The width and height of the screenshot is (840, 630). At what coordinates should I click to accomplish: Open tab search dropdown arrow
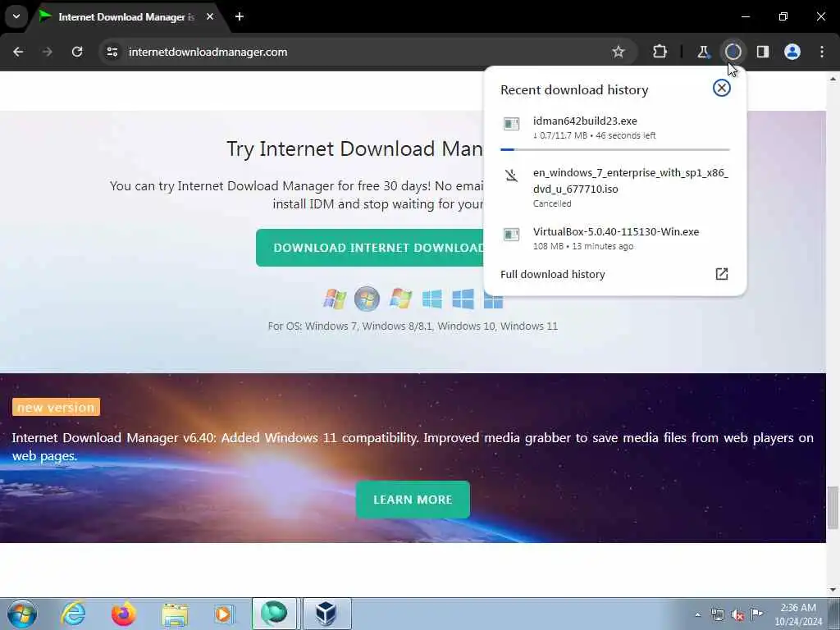[x=16, y=16]
